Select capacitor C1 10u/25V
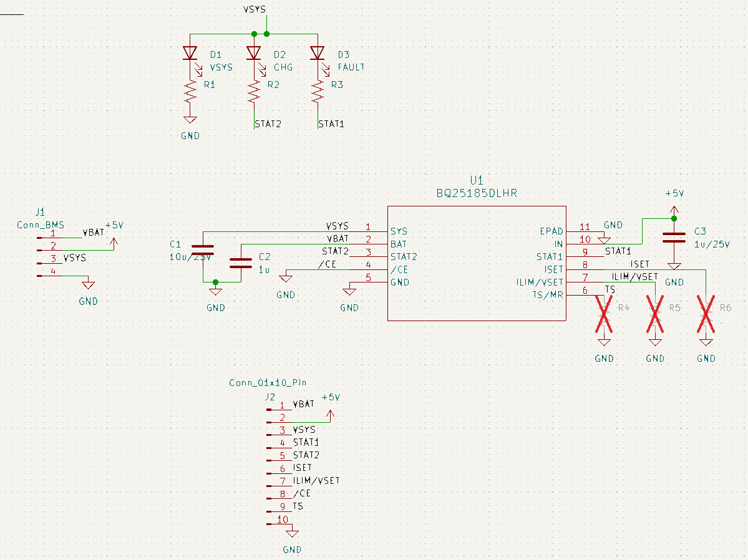The height and width of the screenshot is (560, 748). [203, 250]
